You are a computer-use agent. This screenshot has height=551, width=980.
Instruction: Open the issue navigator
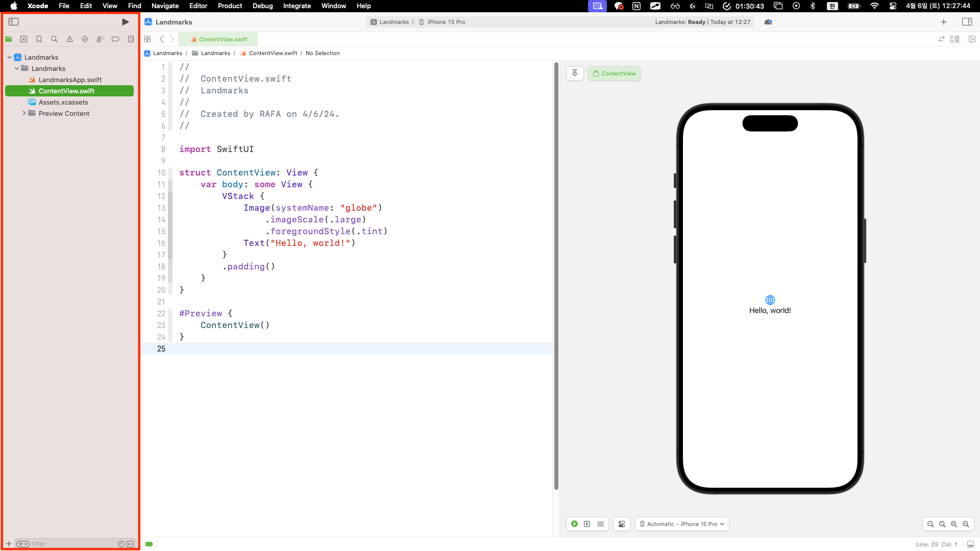point(70,39)
